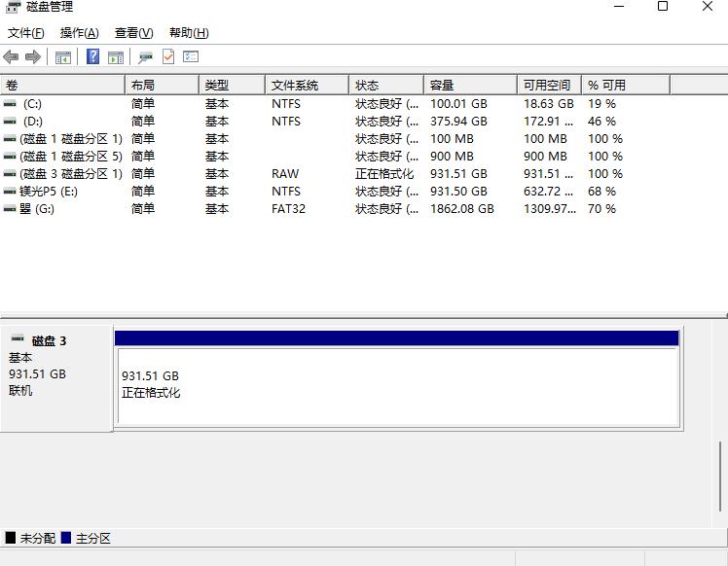The height and width of the screenshot is (566, 728).
Task: Click the 70 % available cell
Action: tap(601, 209)
